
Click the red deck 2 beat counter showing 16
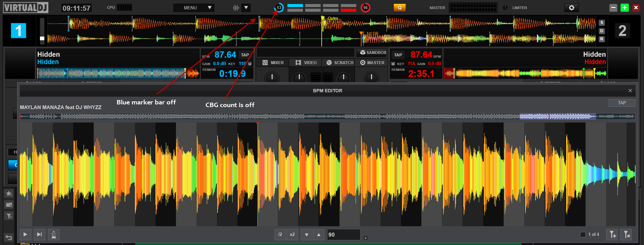click(x=365, y=7)
